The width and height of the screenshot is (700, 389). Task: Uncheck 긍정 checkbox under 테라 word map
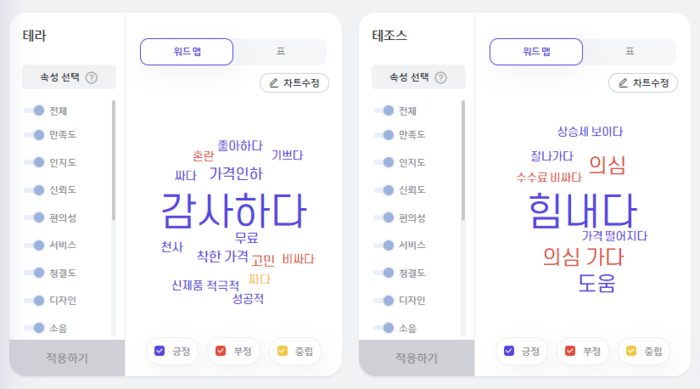pos(159,351)
